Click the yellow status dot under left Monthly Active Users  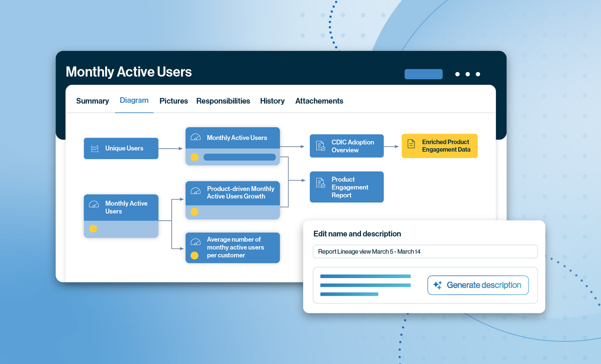pyautogui.click(x=93, y=228)
